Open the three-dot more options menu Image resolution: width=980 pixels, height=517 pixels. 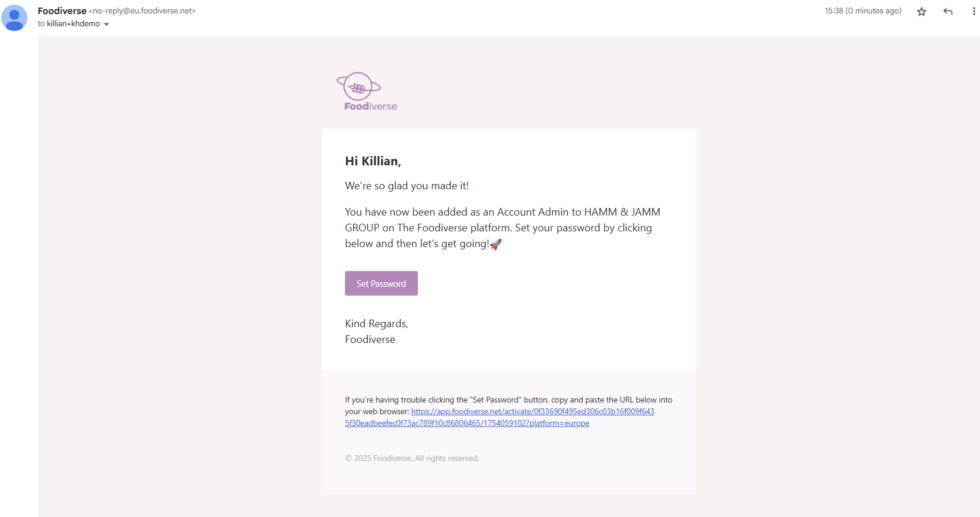(x=974, y=12)
